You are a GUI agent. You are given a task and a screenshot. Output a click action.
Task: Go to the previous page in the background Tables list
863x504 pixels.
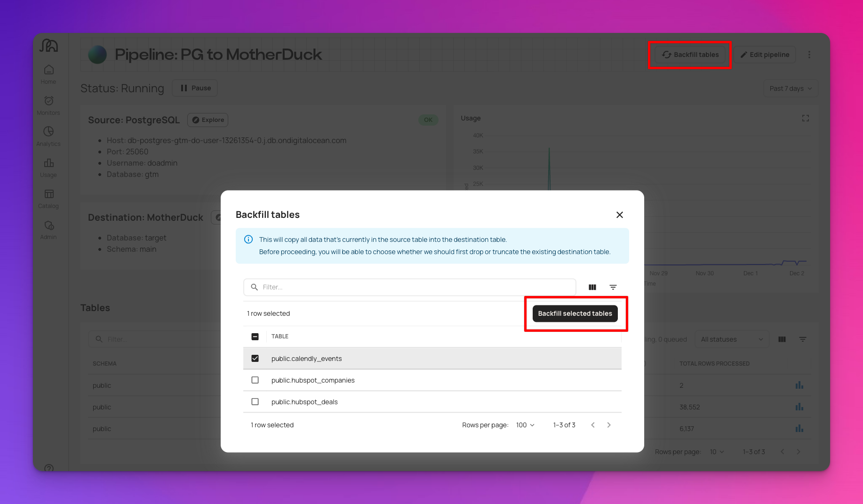783,452
